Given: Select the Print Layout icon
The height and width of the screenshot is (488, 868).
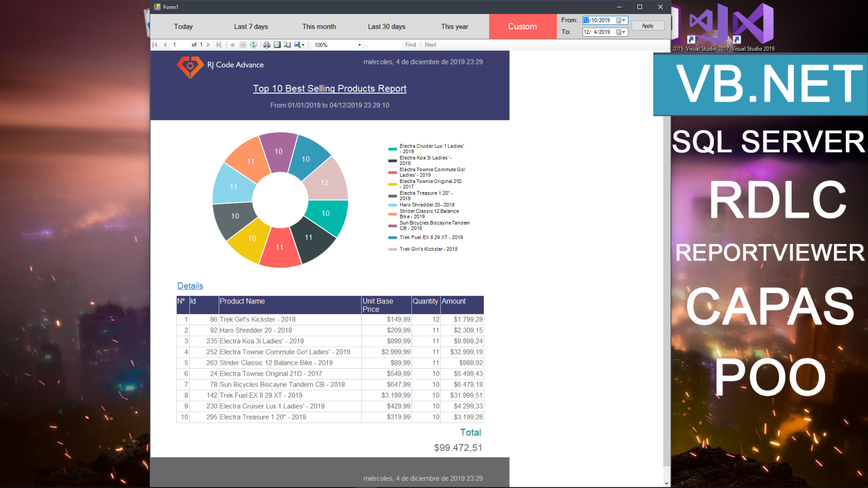Looking at the screenshot, I should coord(277,45).
